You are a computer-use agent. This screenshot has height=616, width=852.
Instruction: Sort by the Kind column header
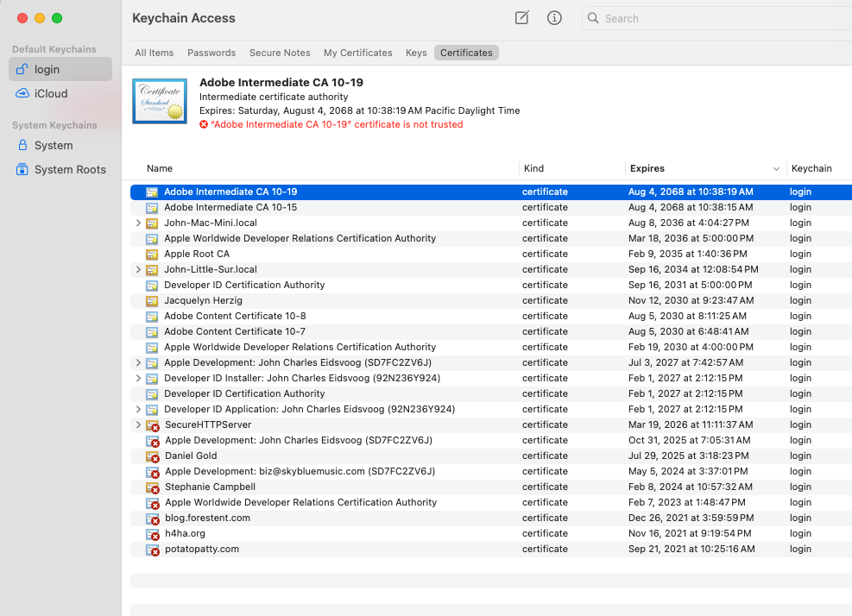533,168
